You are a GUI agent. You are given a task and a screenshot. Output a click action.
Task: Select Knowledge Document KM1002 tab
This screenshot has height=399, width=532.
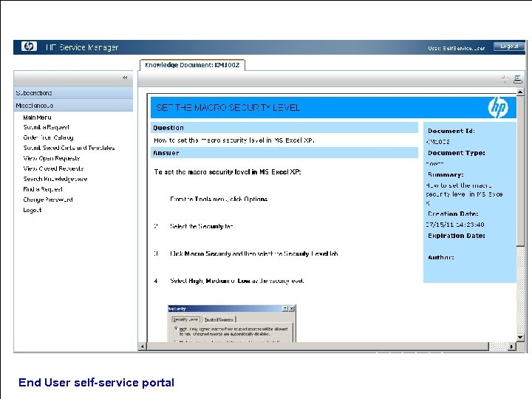tap(192, 65)
